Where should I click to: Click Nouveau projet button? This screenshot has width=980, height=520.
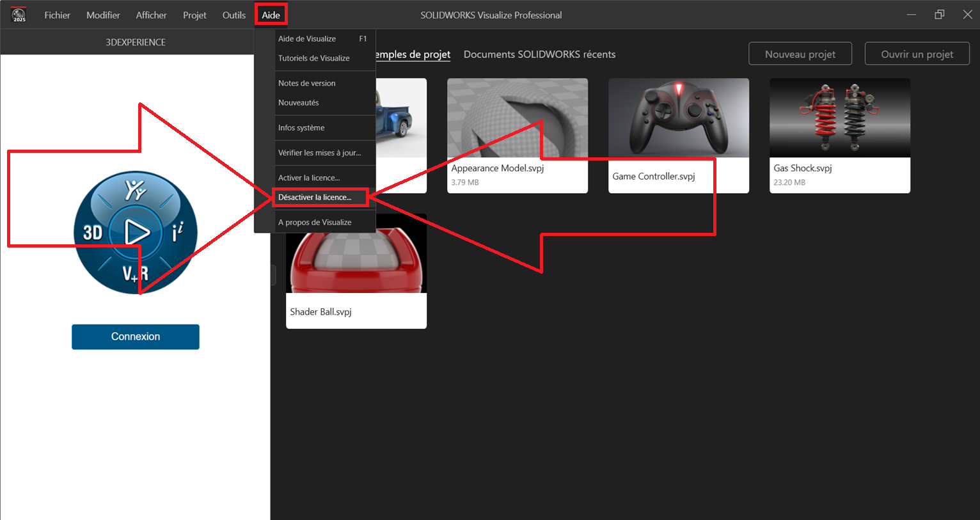[800, 54]
